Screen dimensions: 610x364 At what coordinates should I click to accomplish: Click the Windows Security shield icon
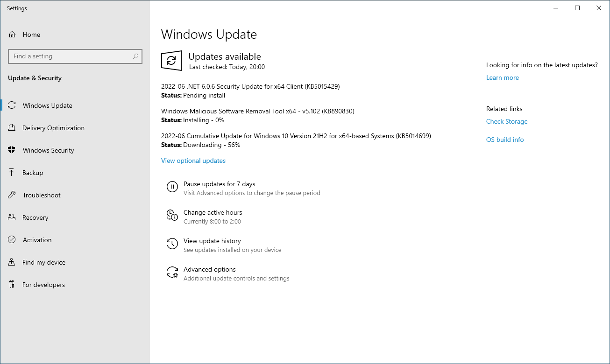coord(12,150)
